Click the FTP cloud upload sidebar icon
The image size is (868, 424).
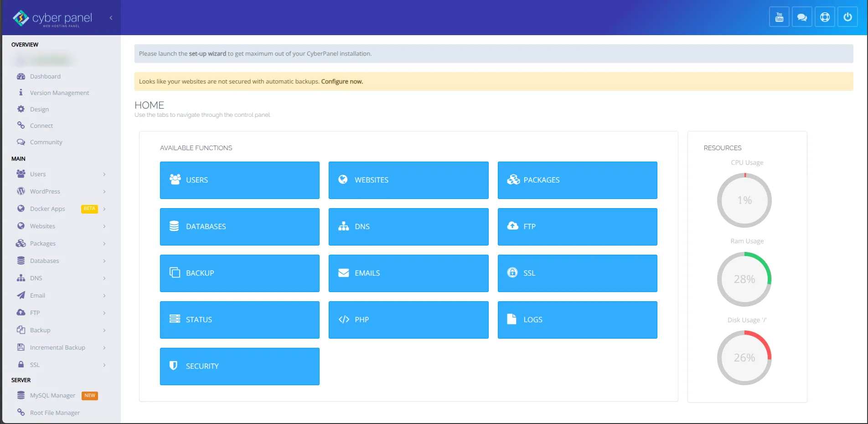[x=21, y=313]
